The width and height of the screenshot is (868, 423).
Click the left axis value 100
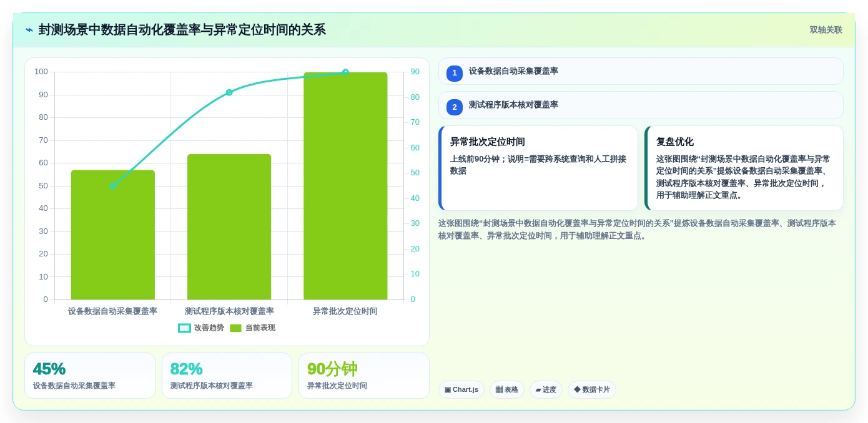point(41,72)
